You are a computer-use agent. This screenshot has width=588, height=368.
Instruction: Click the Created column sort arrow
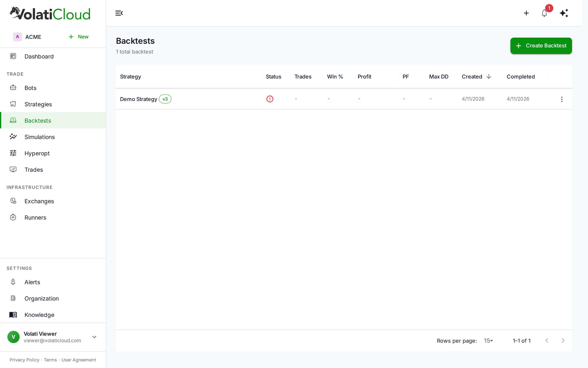(x=489, y=77)
